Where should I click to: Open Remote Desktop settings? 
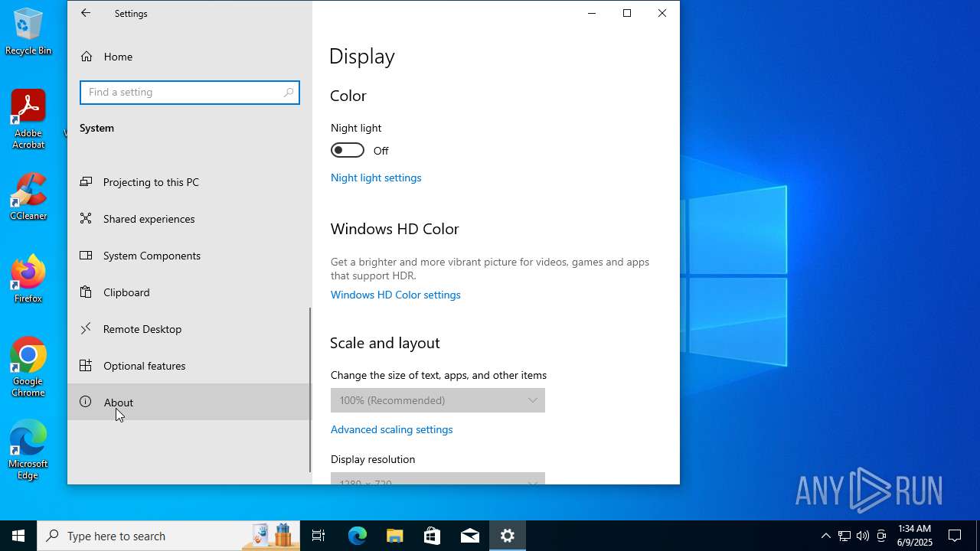click(189, 329)
